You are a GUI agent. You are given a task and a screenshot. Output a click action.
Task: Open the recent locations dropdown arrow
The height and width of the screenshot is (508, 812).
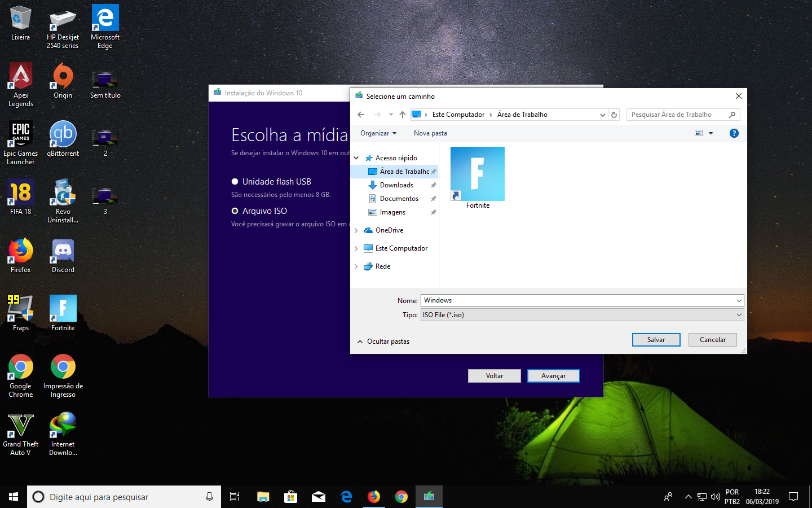[x=391, y=115]
